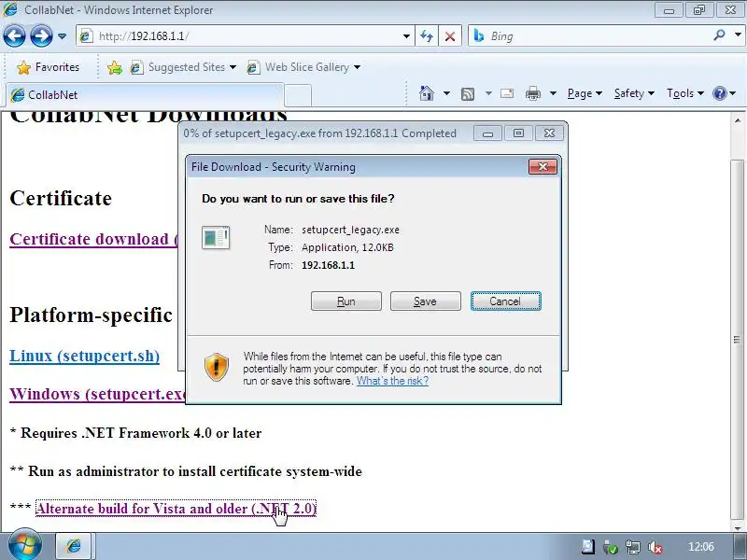Click the Read Mail icon

click(507, 93)
